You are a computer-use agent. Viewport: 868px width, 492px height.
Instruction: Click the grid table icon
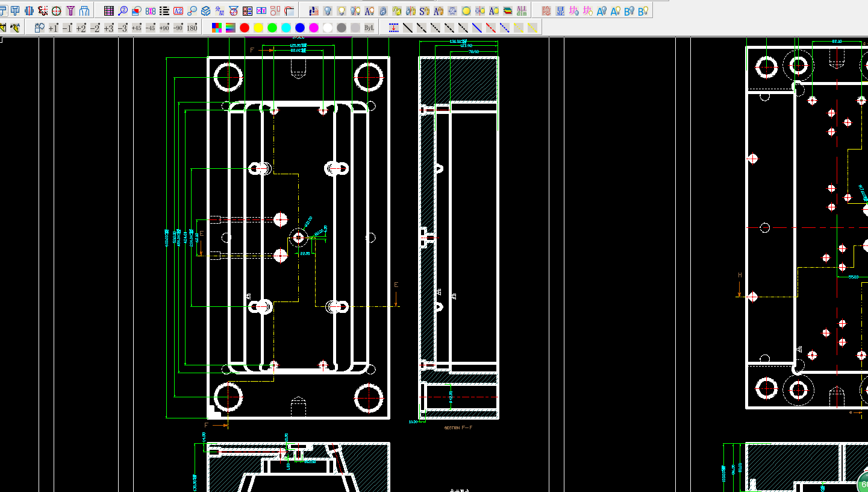point(109,11)
